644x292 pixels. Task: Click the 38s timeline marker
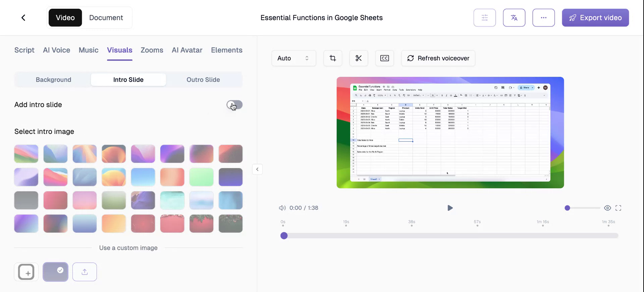click(412, 223)
